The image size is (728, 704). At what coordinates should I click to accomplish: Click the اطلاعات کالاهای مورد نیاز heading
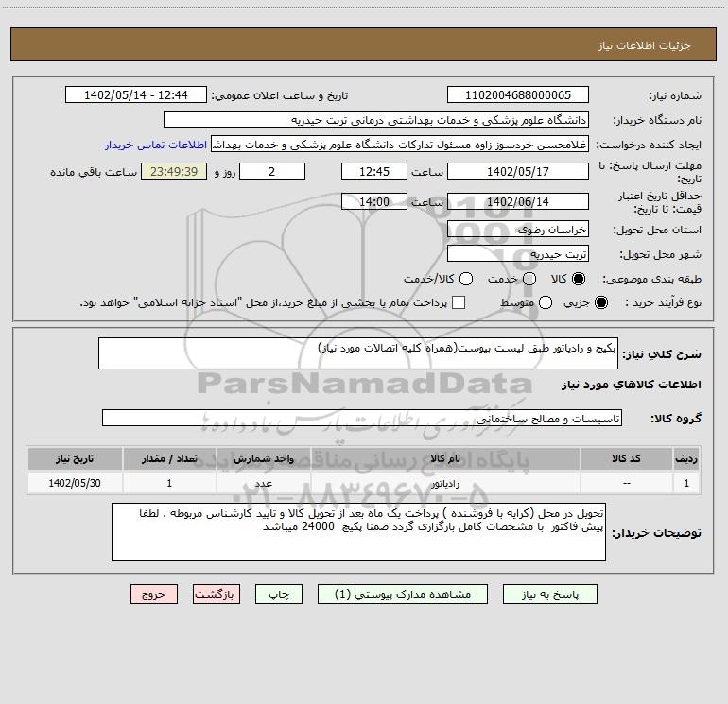tap(632, 385)
